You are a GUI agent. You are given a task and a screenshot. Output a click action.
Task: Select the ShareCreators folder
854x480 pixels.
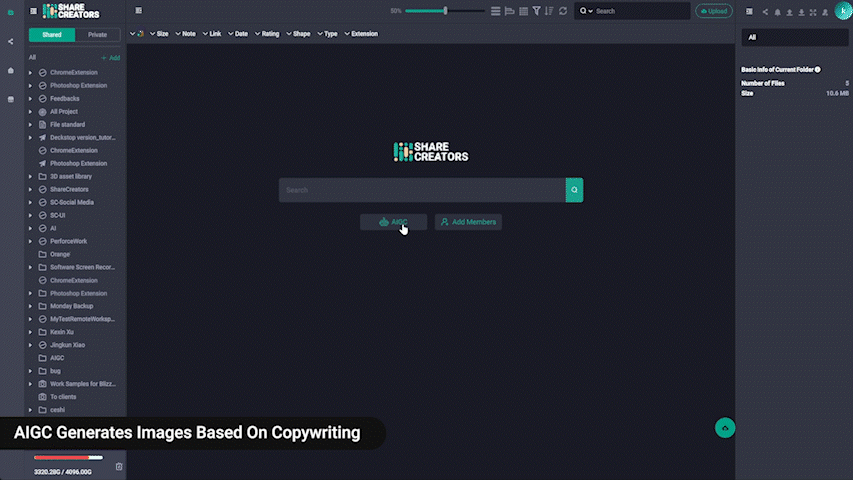pos(69,190)
